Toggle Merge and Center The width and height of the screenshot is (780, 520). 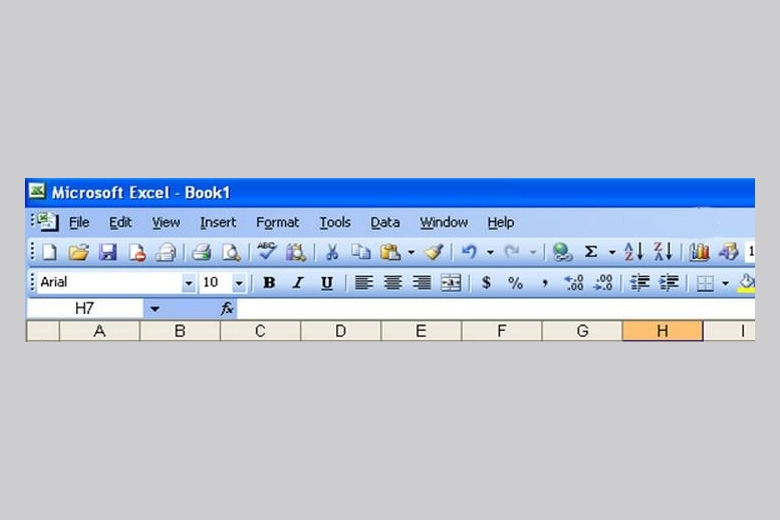pyautogui.click(x=451, y=283)
